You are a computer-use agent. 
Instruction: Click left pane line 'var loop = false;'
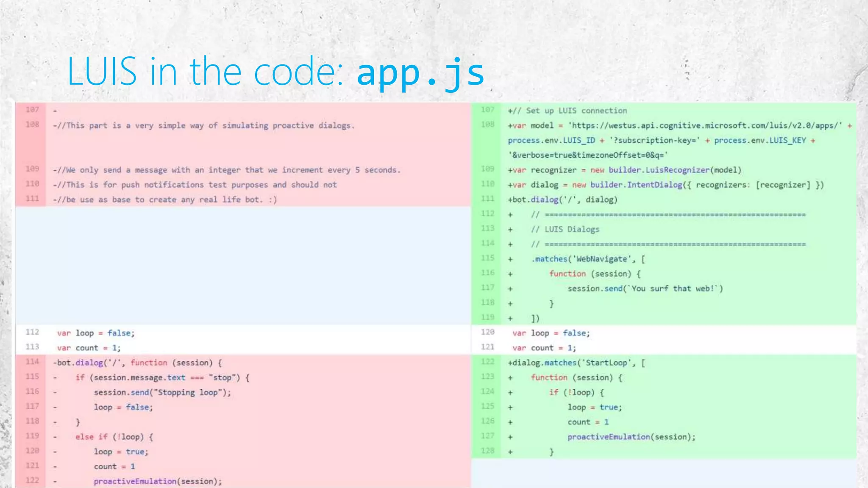tap(96, 333)
